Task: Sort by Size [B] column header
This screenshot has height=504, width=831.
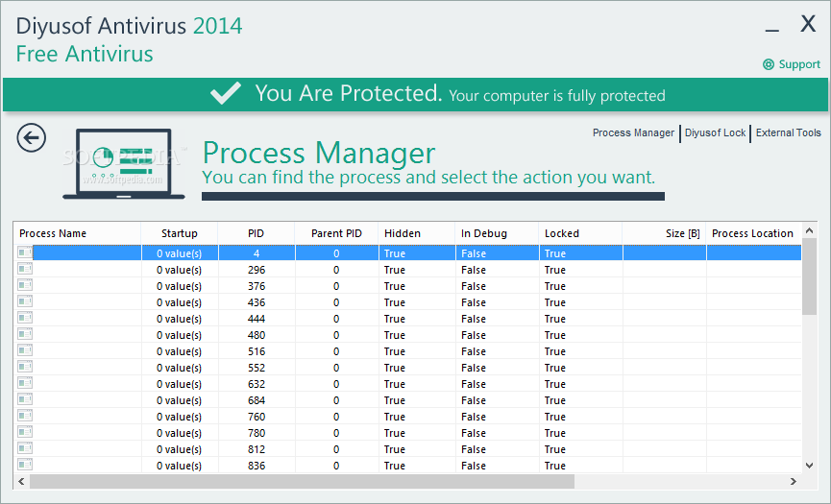Action: click(x=664, y=233)
